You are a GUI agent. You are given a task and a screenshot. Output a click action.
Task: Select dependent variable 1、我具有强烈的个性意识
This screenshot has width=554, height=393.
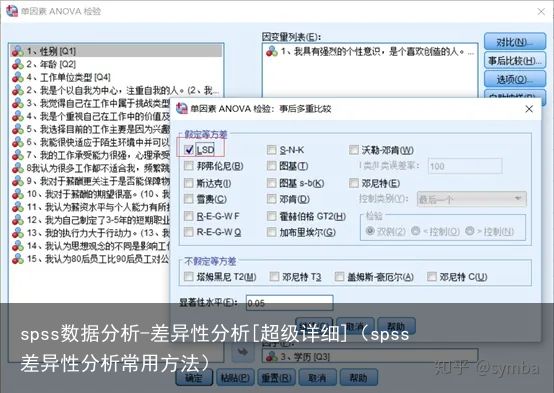pyautogui.click(x=370, y=52)
